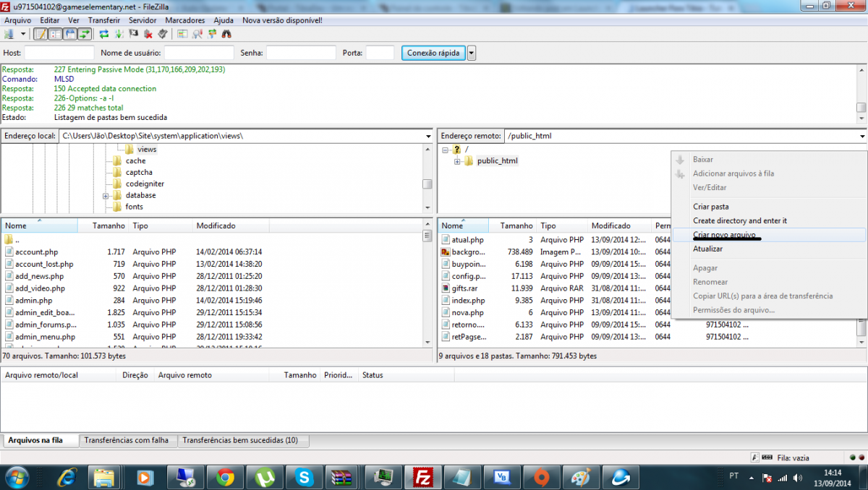Click 'Nova versão disponível!' menu

click(x=282, y=20)
